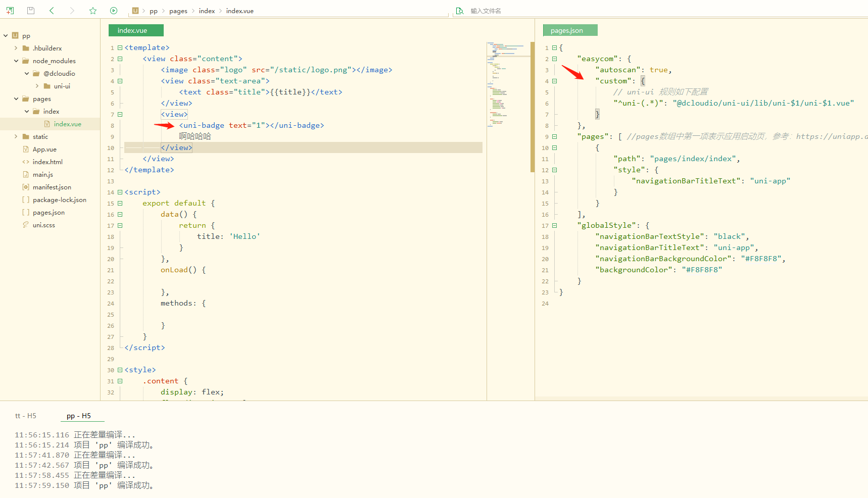Screen dimensions: 868x498
Task: Collapse the node_modules folder
Action: (16, 61)
